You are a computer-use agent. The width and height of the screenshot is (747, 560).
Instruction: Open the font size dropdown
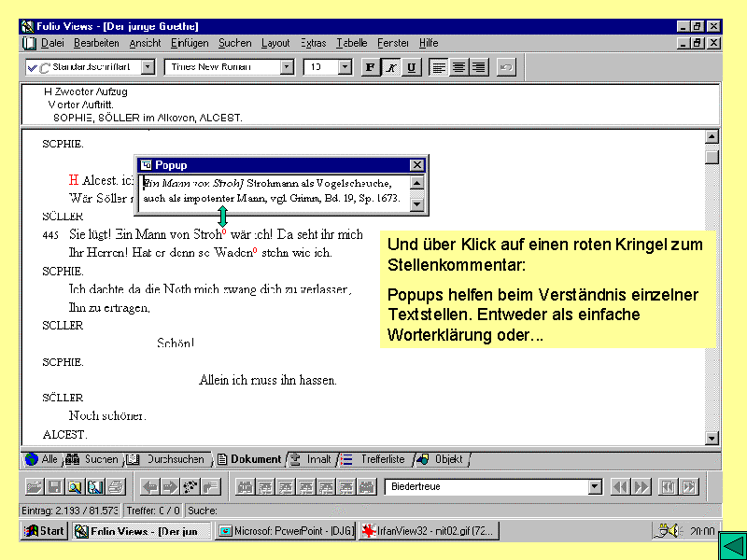click(345, 67)
